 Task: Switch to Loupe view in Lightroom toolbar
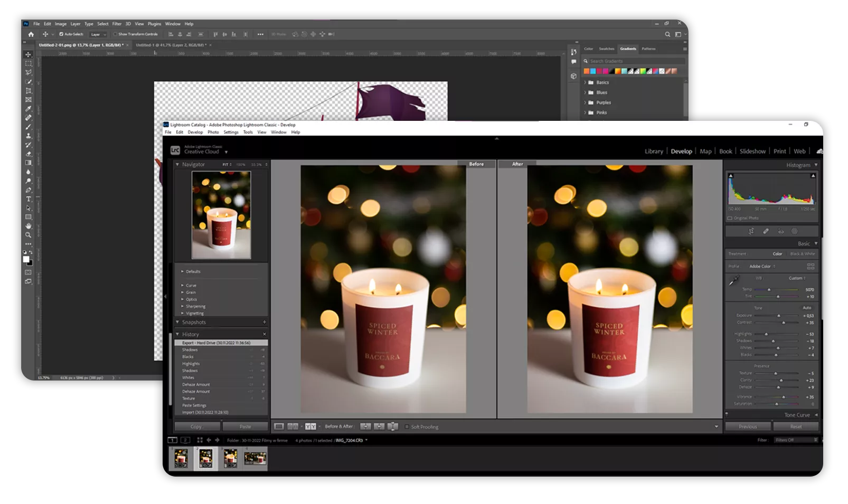pos(279,426)
